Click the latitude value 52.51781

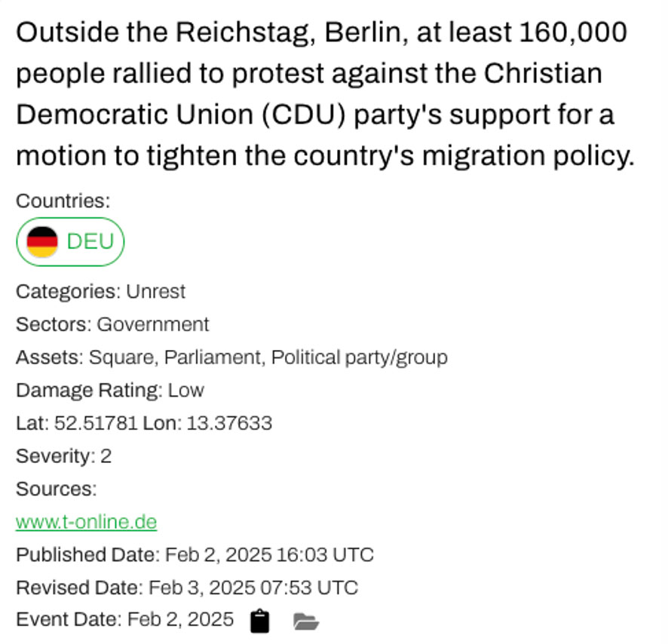point(96,423)
